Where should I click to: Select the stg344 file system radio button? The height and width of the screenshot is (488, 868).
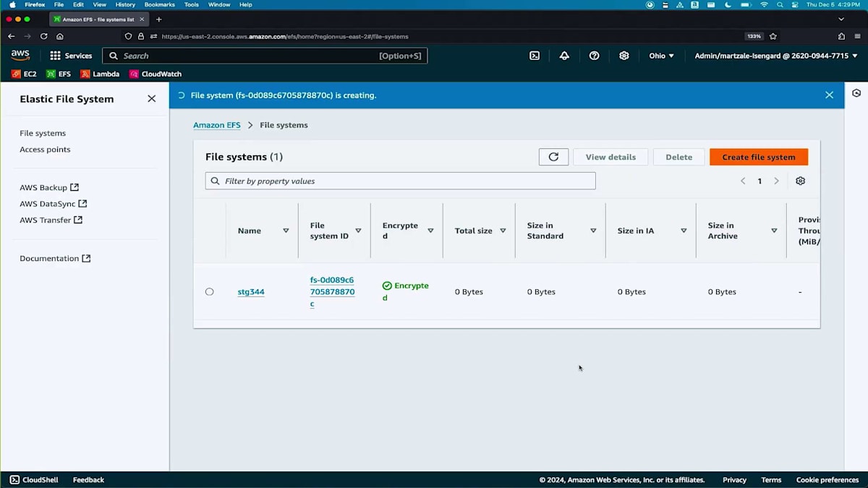pos(209,292)
